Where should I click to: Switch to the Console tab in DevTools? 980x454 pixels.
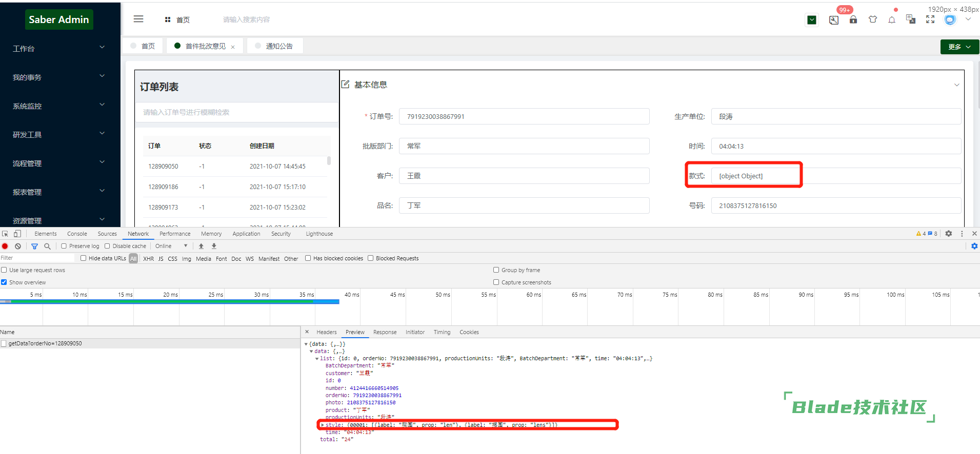click(77, 234)
